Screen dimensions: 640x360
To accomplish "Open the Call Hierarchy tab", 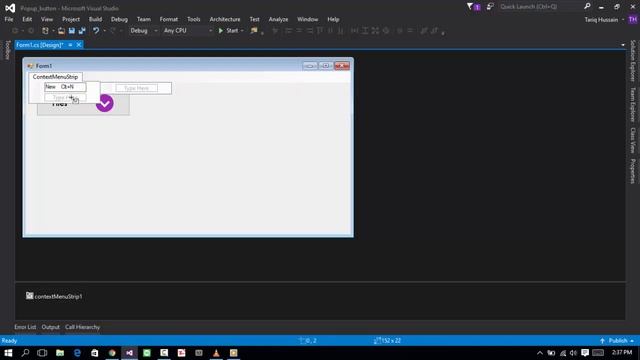I will coord(82,327).
